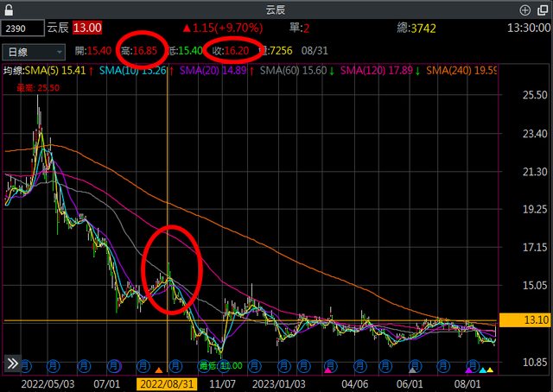Image resolution: width=553 pixels, height=392 pixels.
Task: Click the yellow triangle marker at far right
Action: coord(492,370)
